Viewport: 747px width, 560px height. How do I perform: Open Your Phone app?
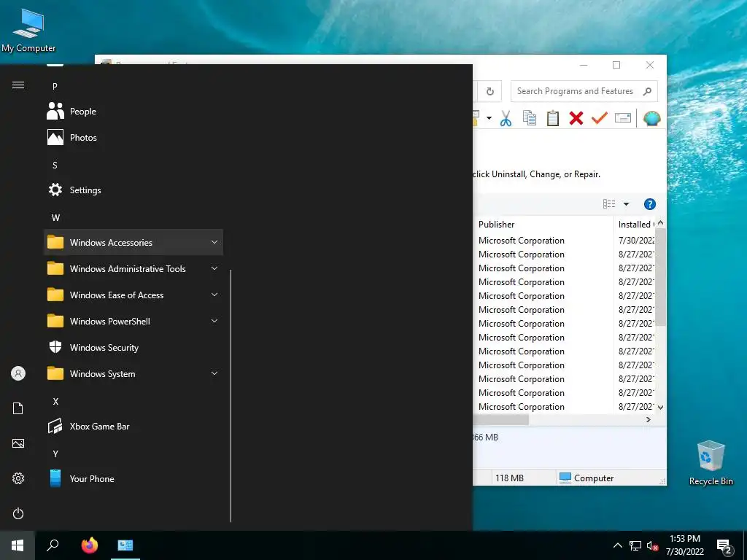point(133,478)
